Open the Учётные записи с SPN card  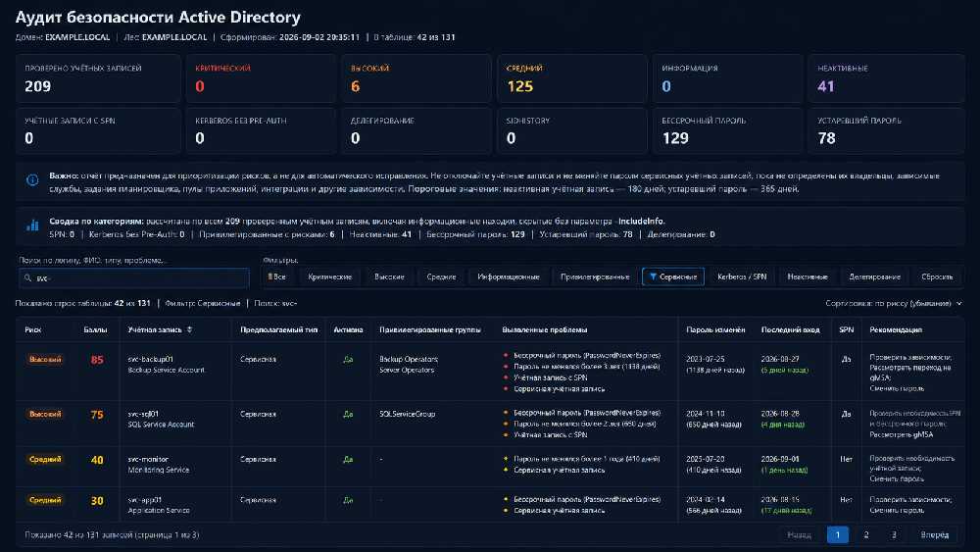98,130
